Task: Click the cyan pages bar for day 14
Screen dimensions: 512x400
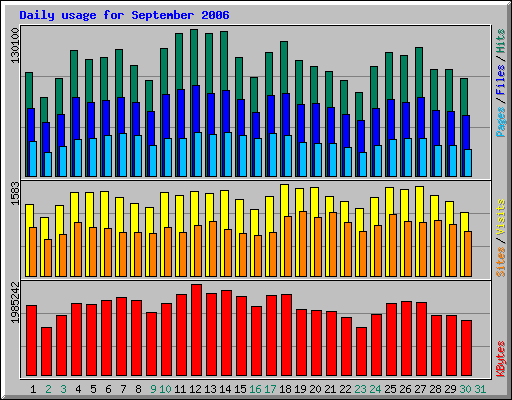Action: (x=228, y=155)
